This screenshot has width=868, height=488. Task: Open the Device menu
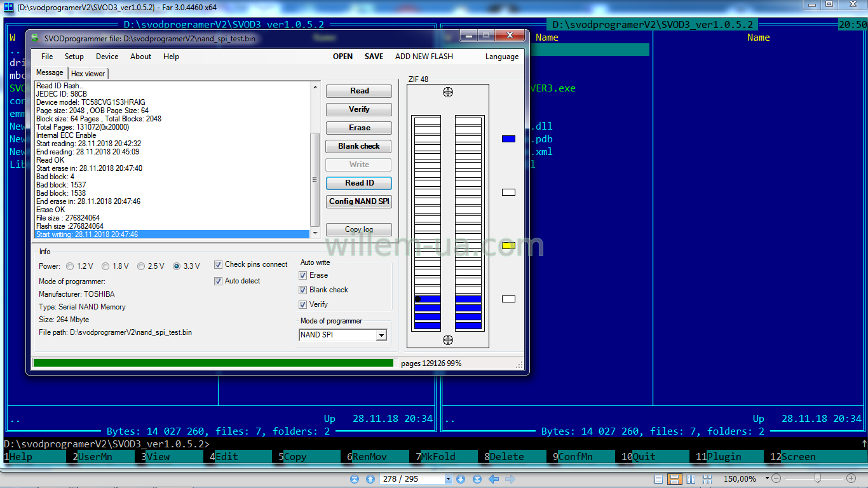coord(107,57)
